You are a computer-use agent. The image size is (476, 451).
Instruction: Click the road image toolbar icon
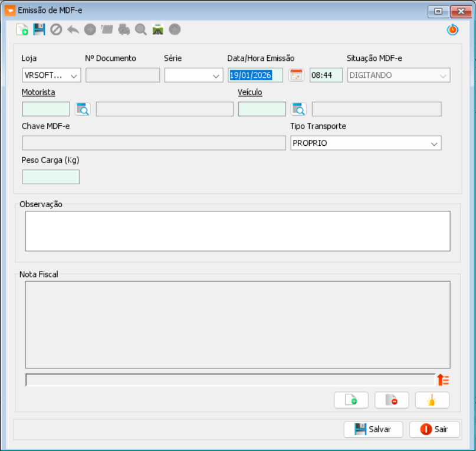[157, 30]
